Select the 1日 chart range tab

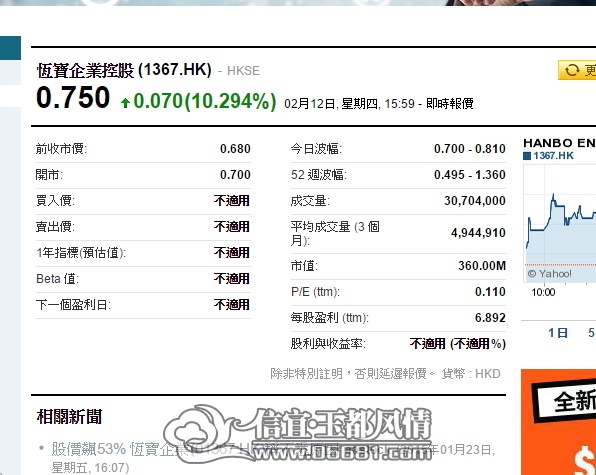click(558, 333)
